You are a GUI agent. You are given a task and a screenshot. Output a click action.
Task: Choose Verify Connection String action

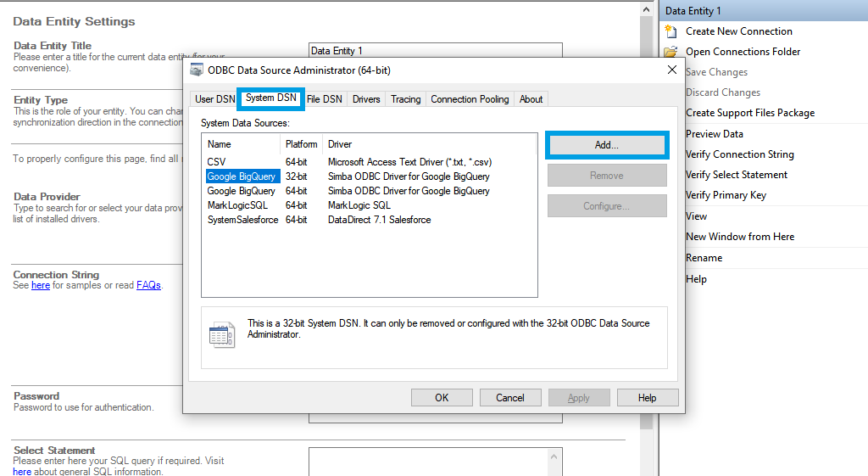(x=739, y=154)
